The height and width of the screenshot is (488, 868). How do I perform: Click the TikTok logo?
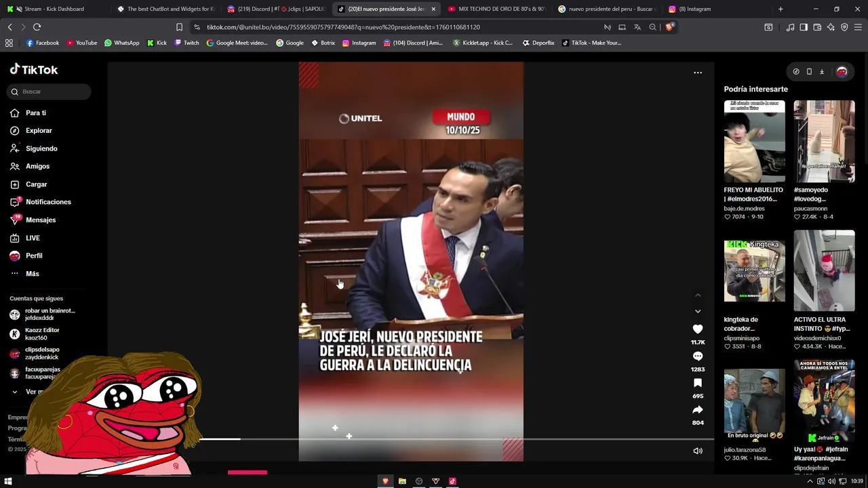pos(34,70)
